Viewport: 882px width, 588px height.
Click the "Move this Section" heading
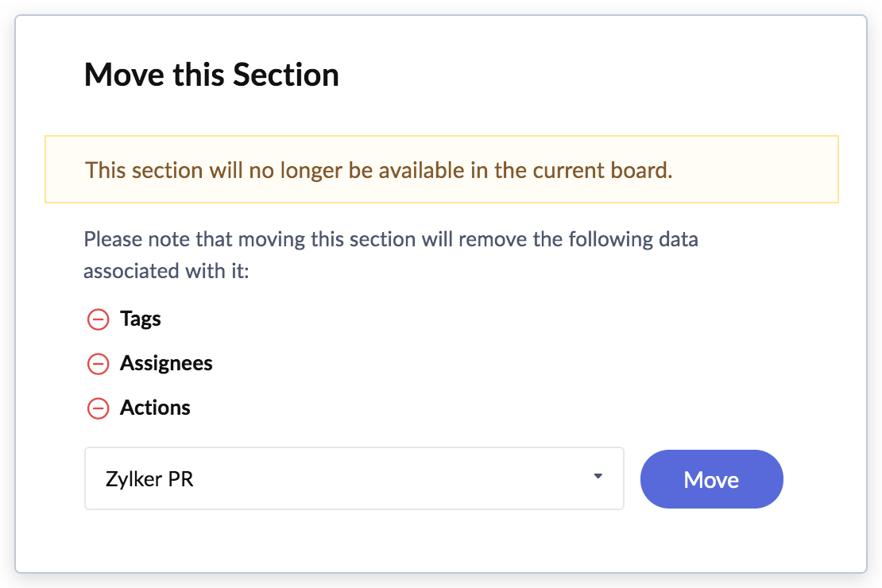[211, 75]
